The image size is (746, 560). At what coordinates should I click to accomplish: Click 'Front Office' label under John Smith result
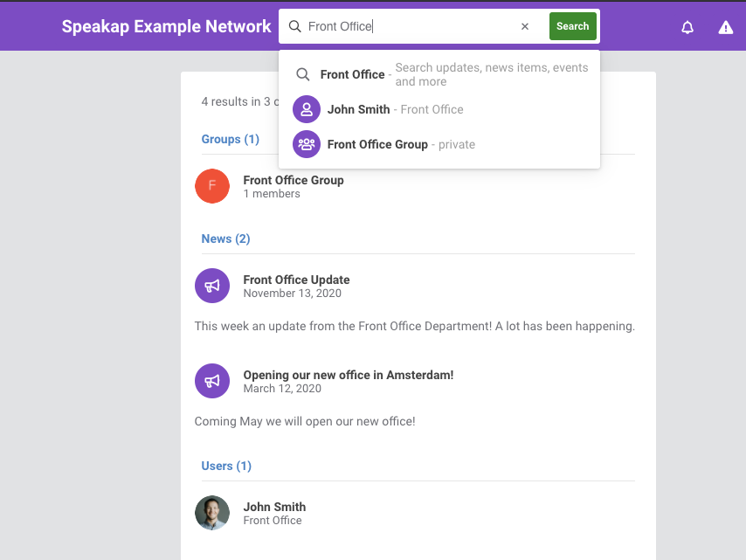pos(273,521)
